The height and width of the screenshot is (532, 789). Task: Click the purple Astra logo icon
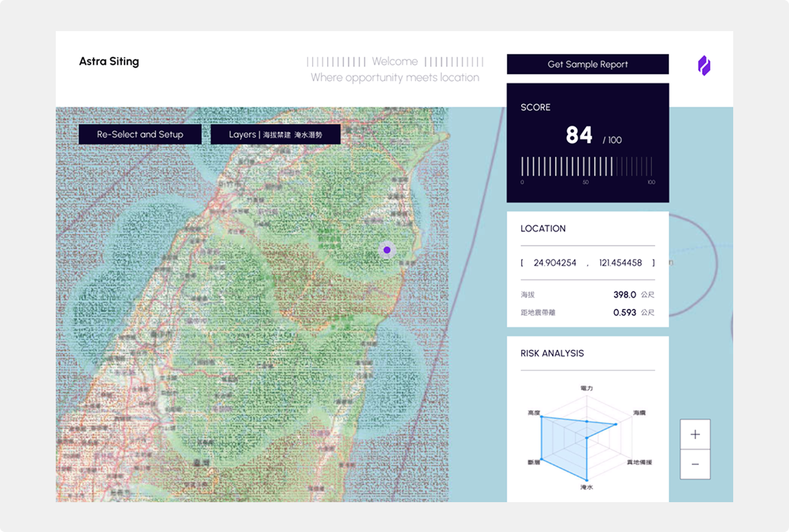point(704,66)
